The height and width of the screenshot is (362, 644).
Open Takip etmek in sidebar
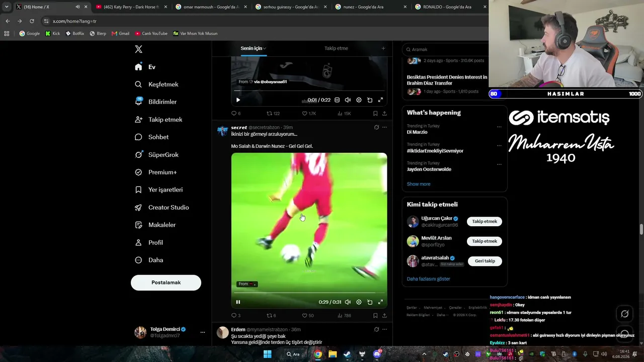click(x=158, y=120)
